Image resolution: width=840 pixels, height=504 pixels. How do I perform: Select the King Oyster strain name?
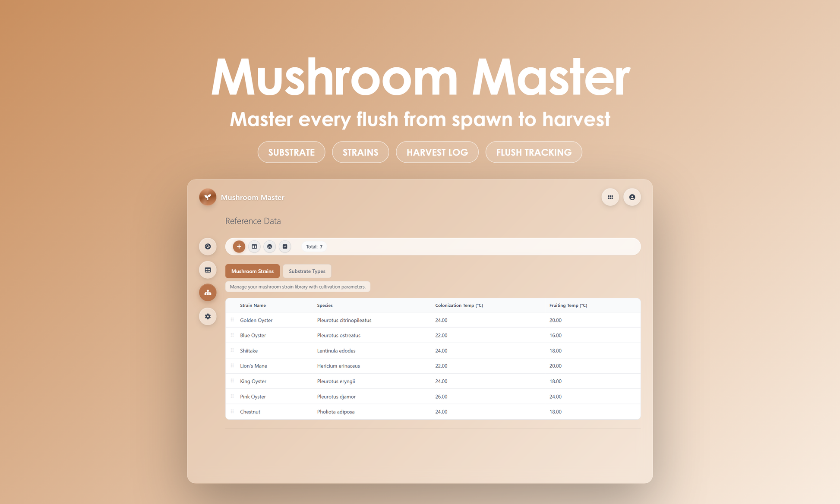(253, 381)
